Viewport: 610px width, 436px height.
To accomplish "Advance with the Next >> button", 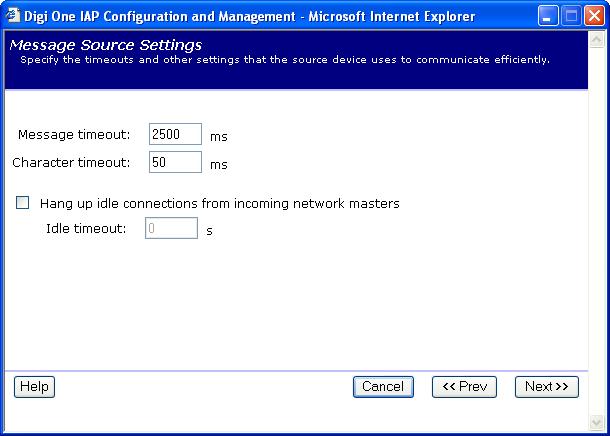I will coord(547,387).
